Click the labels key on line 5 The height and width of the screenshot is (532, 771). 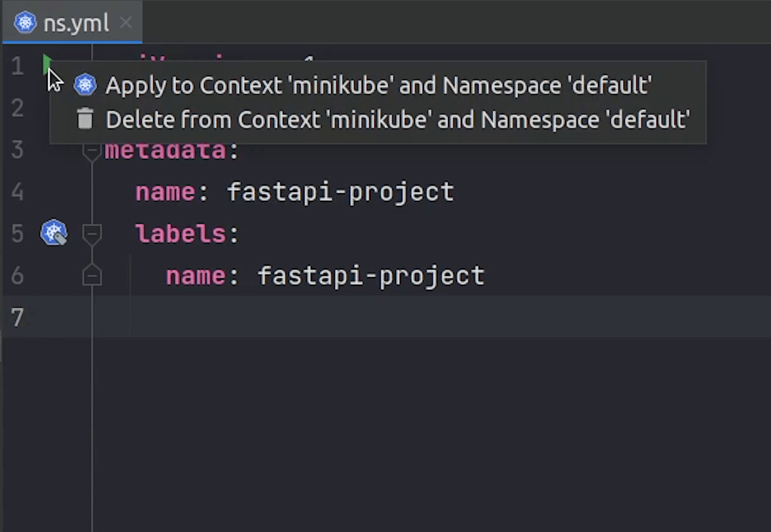pos(181,234)
